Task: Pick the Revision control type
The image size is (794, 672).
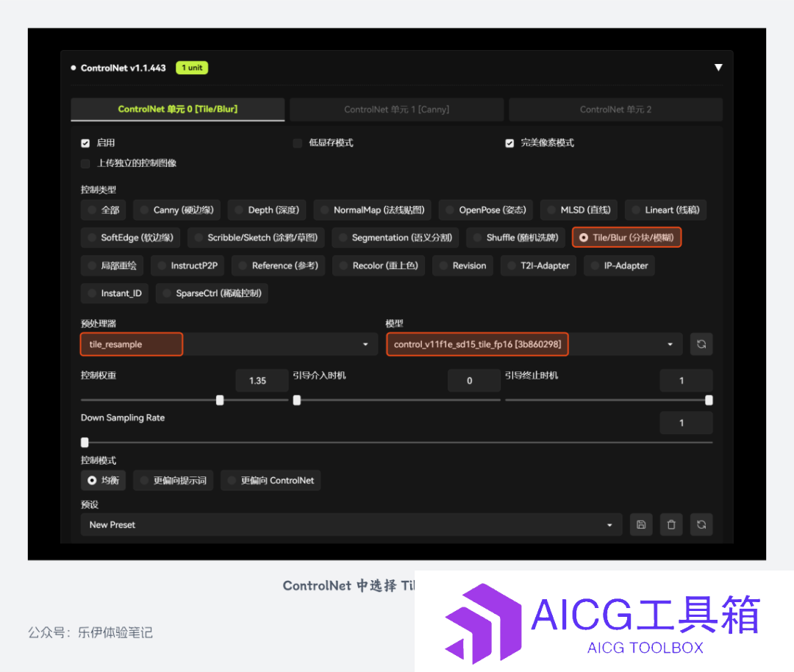Action: tap(462, 265)
